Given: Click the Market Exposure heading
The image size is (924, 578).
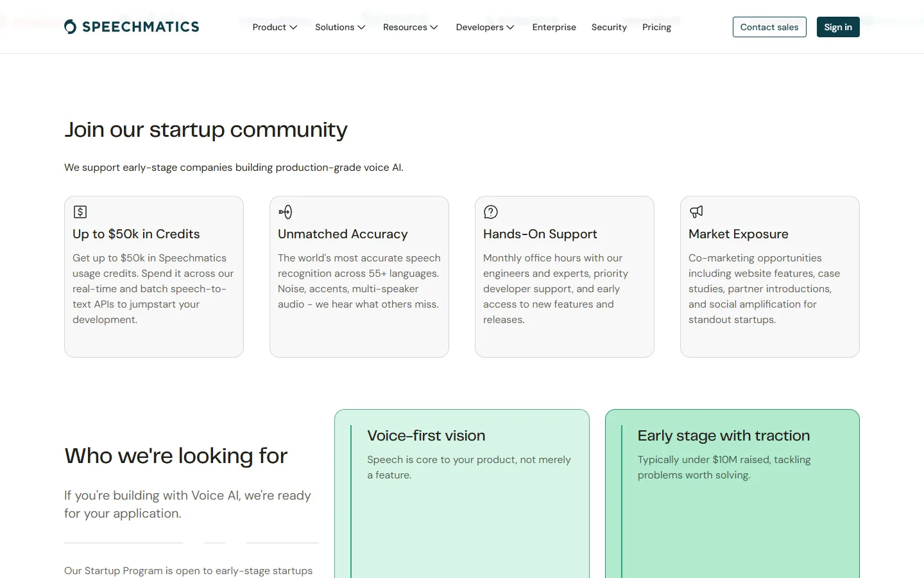Looking at the screenshot, I should pyautogui.click(x=739, y=234).
